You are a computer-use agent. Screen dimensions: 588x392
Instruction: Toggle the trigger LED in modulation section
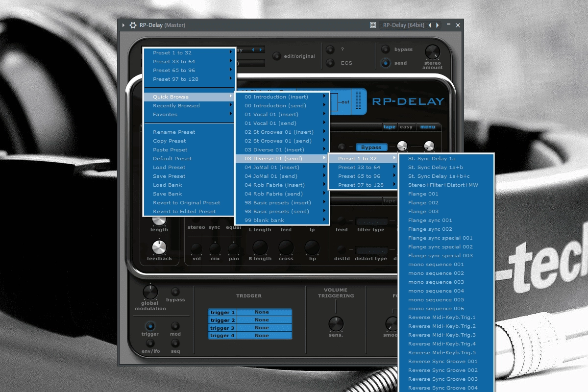click(150, 326)
